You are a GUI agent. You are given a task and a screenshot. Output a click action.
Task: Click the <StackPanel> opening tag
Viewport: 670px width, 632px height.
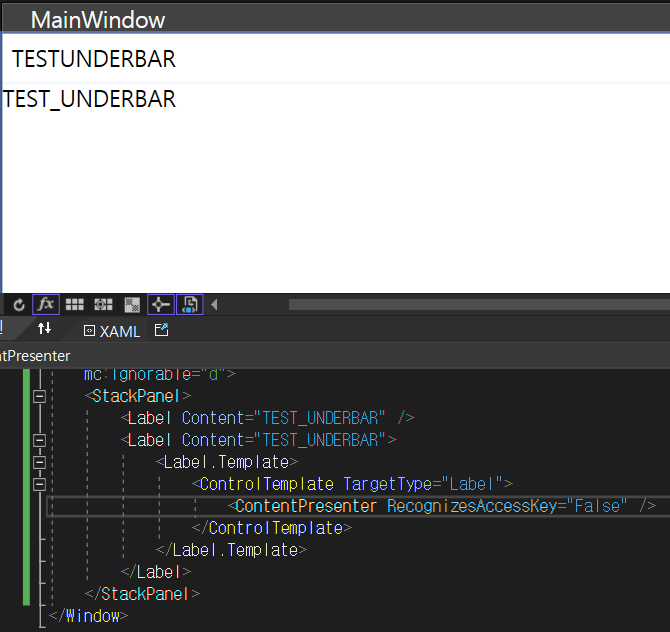138,396
